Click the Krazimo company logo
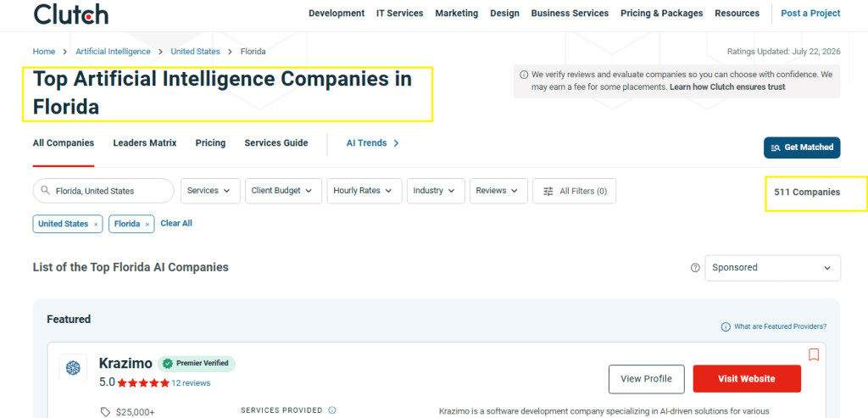The width and height of the screenshot is (868, 418). pos(73,368)
